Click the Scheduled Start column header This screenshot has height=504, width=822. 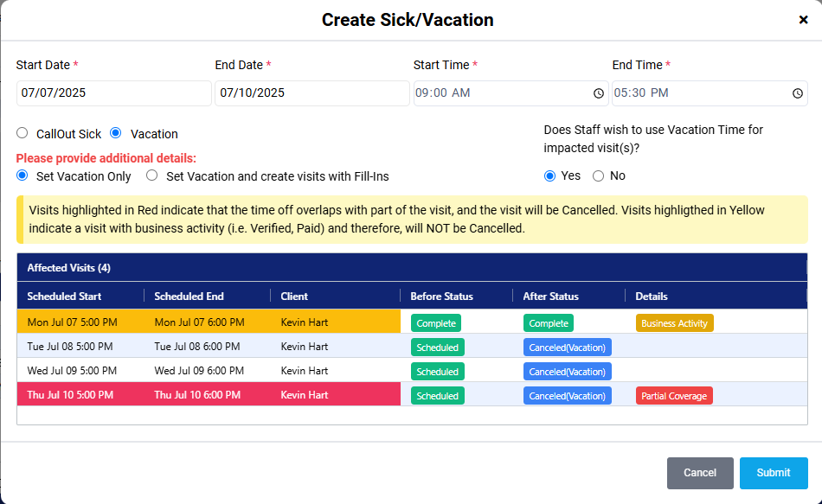64,297
